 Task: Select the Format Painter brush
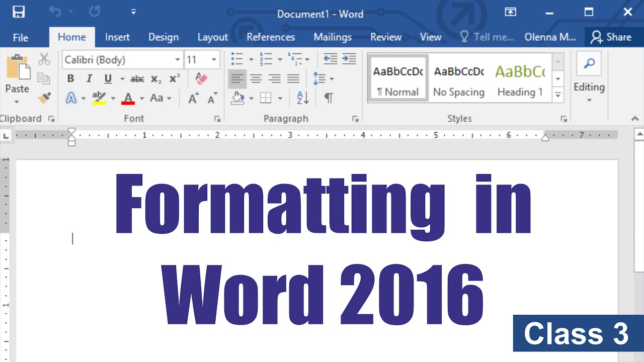44,97
